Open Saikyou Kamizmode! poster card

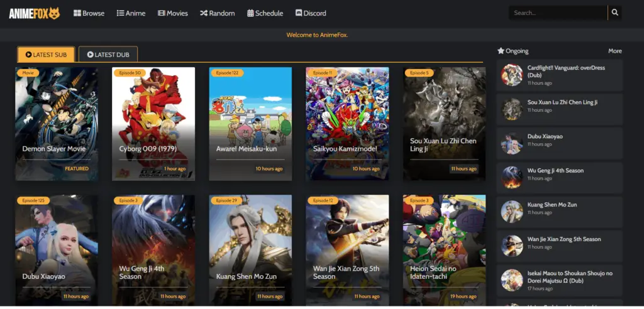tap(347, 124)
